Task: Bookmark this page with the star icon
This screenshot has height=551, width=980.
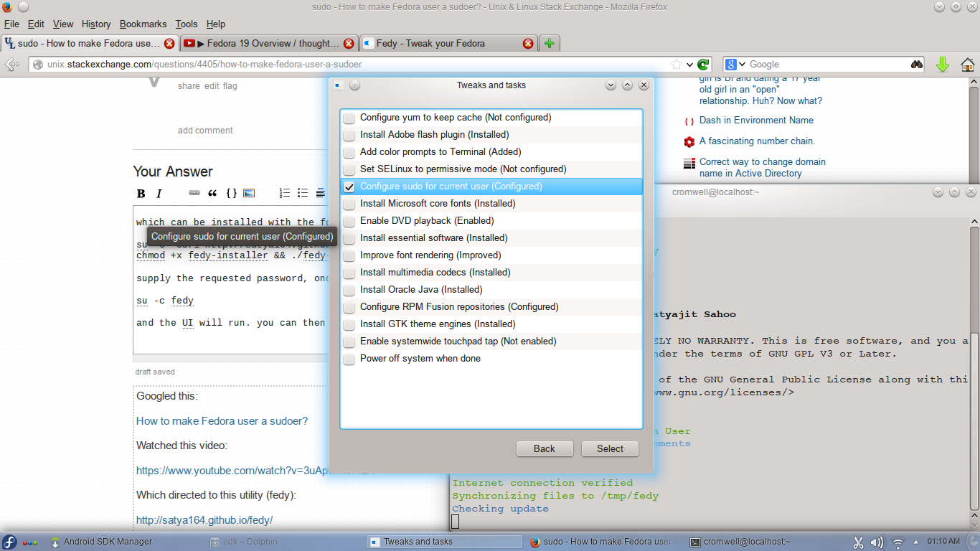Action: (x=676, y=65)
